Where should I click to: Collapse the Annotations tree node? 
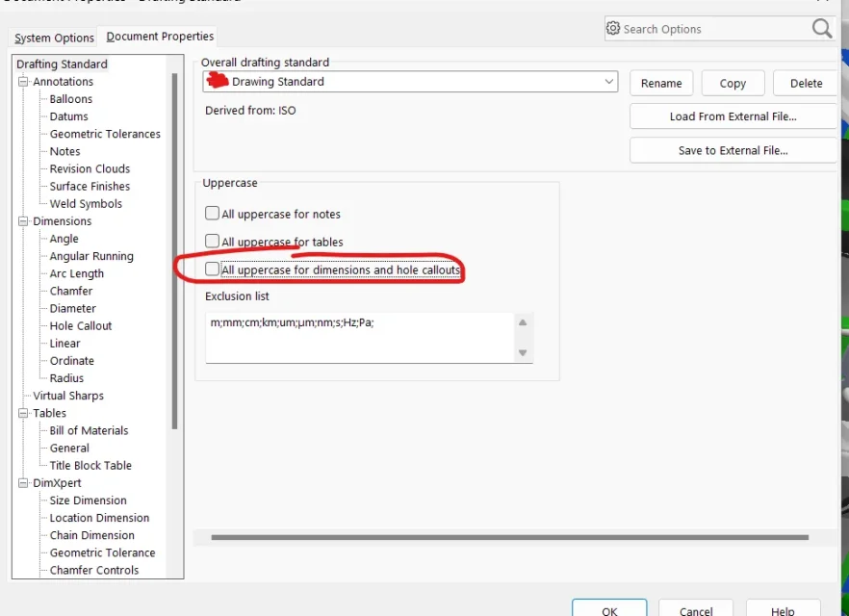(23, 82)
